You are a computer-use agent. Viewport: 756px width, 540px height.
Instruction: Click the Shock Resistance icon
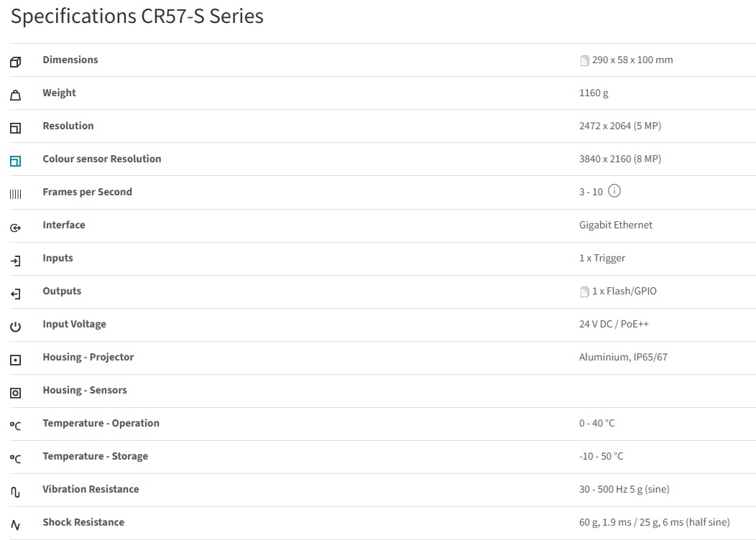pos(16,525)
